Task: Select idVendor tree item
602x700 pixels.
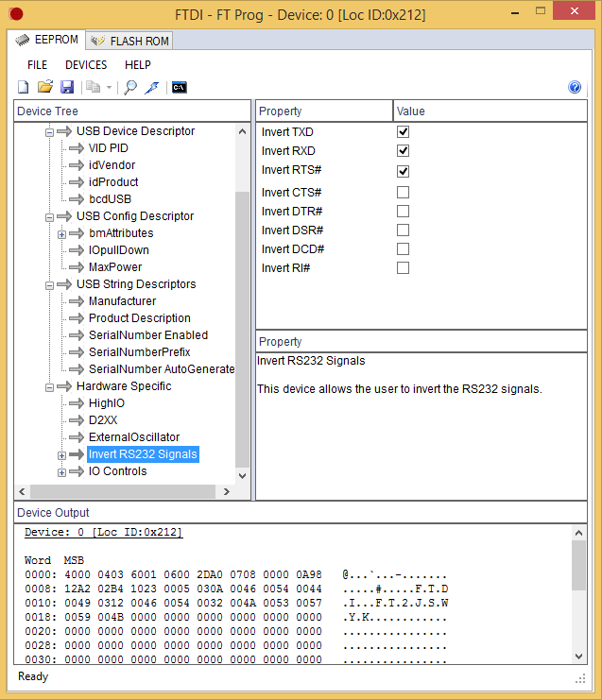Action: 112,165
